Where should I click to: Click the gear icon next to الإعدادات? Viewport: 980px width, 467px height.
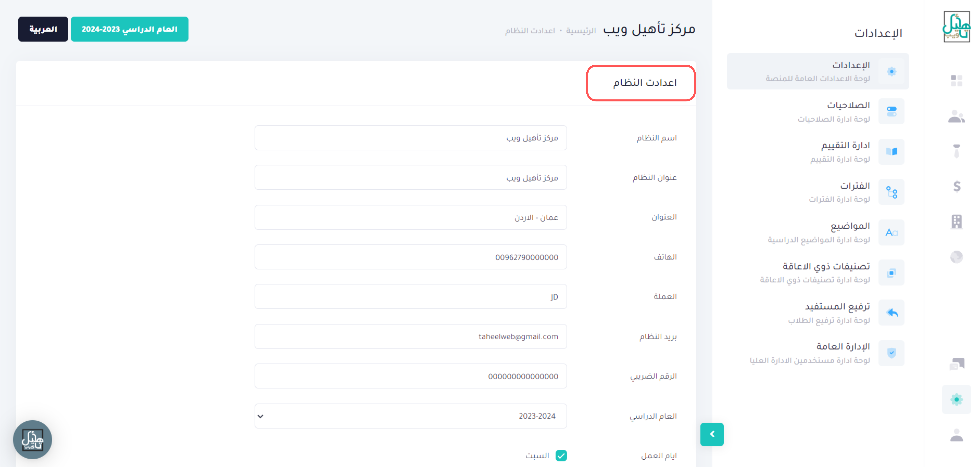click(891, 71)
